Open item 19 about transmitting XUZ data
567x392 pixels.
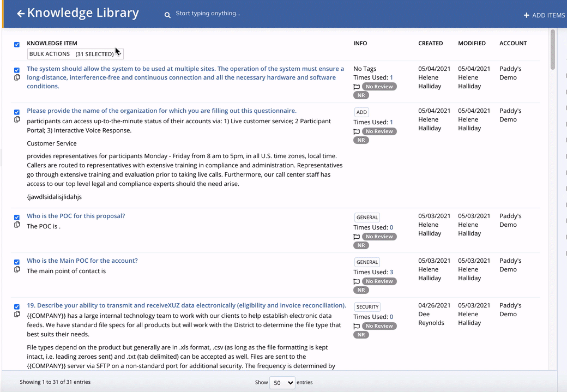click(x=186, y=305)
